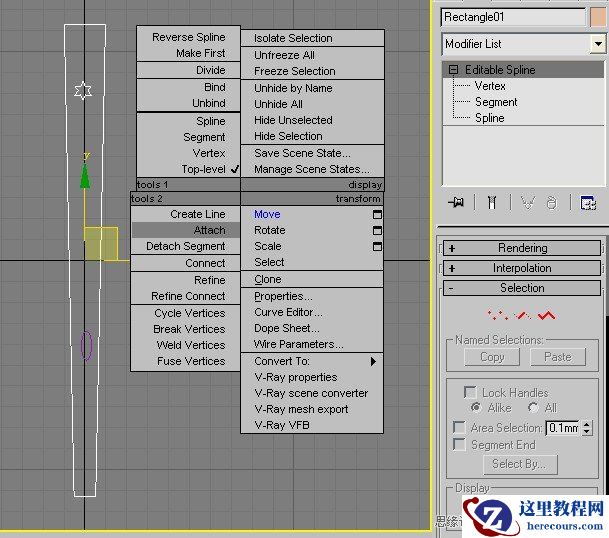Select All radio button

point(533,407)
